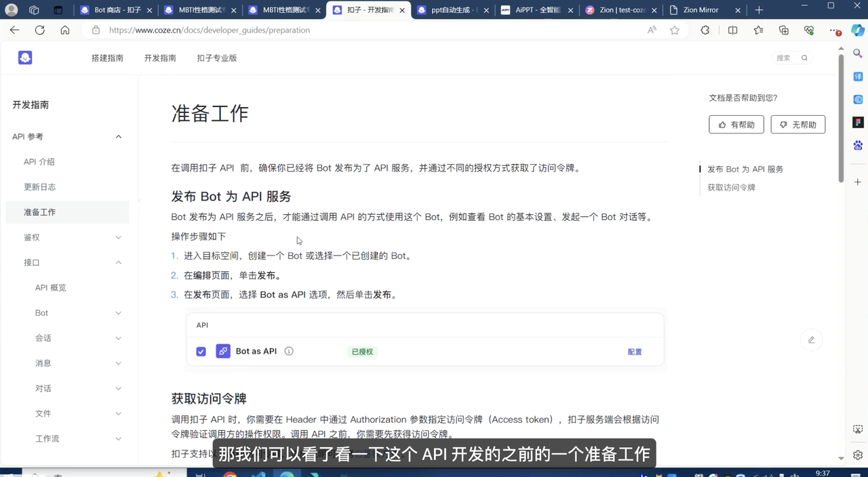Image resolution: width=868 pixels, height=477 pixels.
Task: Click the 已授权 status badge
Action: pyautogui.click(x=362, y=352)
